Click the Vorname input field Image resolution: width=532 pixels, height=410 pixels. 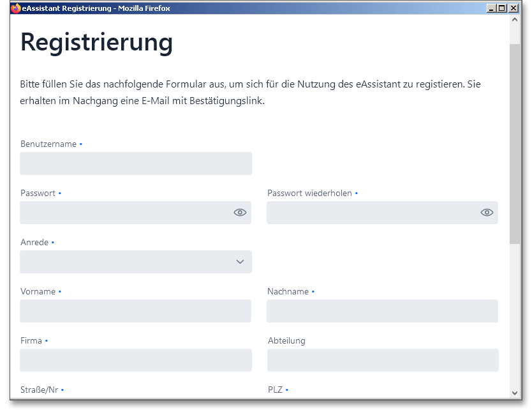(x=136, y=311)
